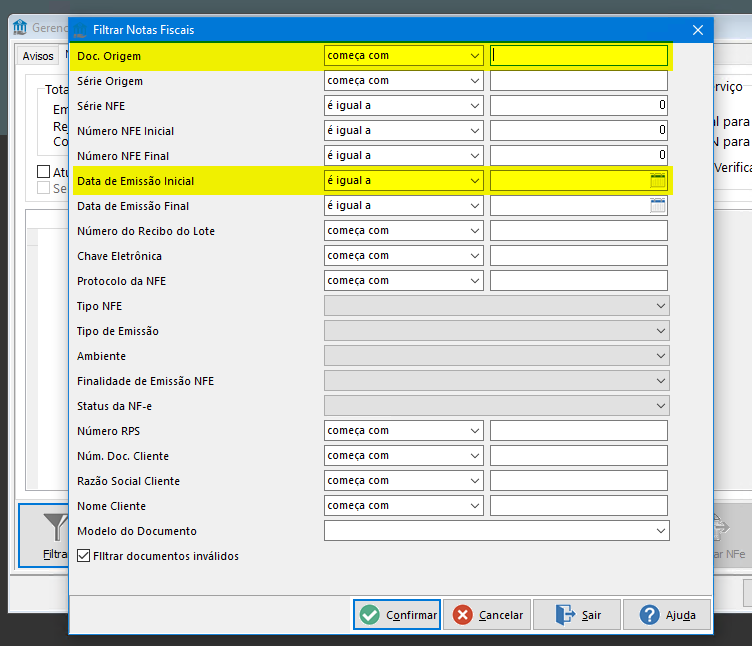Expand the Status da NF-e dropdown
This screenshot has width=752, height=646.
pyautogui.click(x=497, y=406)
